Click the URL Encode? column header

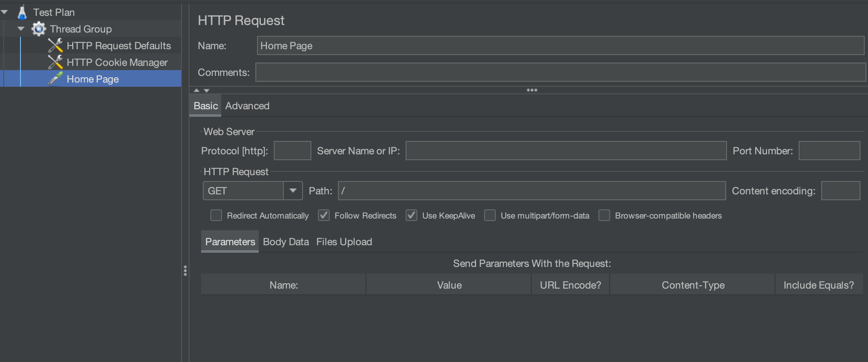coord(570,285)
